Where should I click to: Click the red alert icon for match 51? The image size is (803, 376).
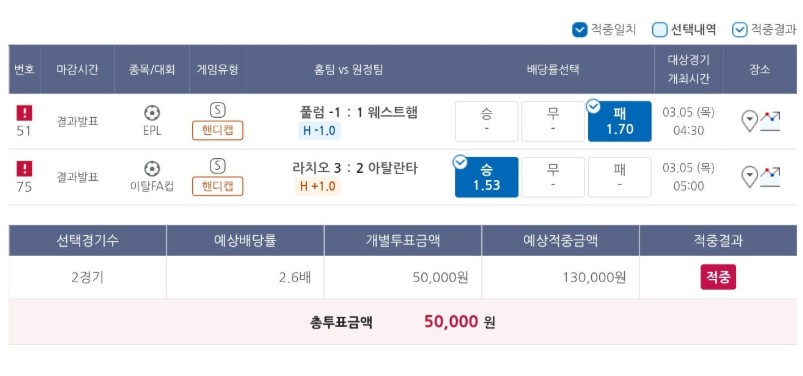(x=24, y=113)
